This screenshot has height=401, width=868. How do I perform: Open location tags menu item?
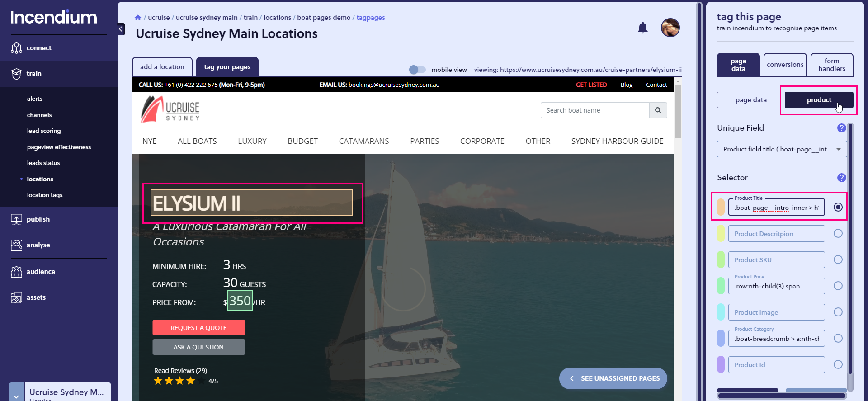(x=45, y=195)
